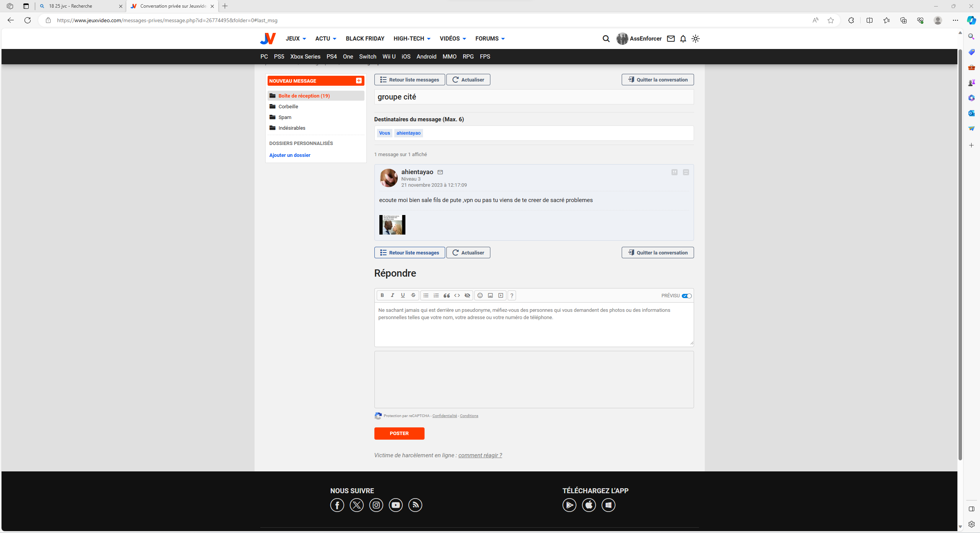The image size is (980, 533).
Task: Open site search magnifier icon
Action: 606,39
